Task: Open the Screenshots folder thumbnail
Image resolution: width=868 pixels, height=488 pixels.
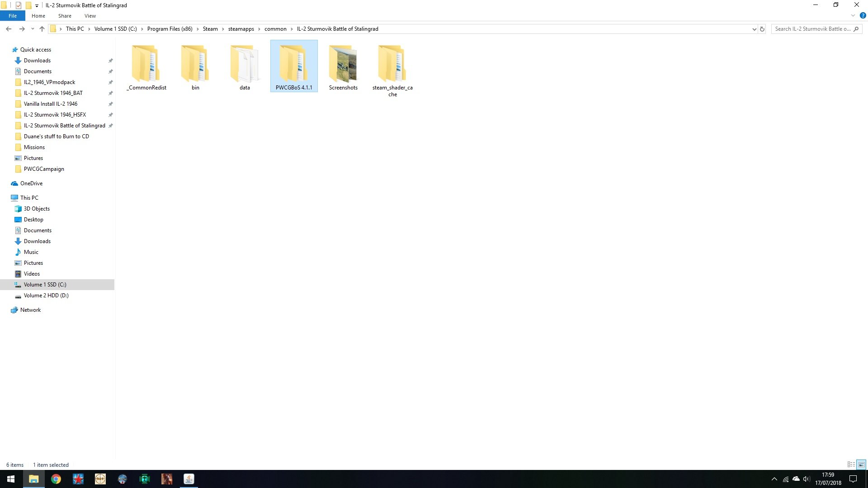Action: pyautogui.click(x=343, y=63)
